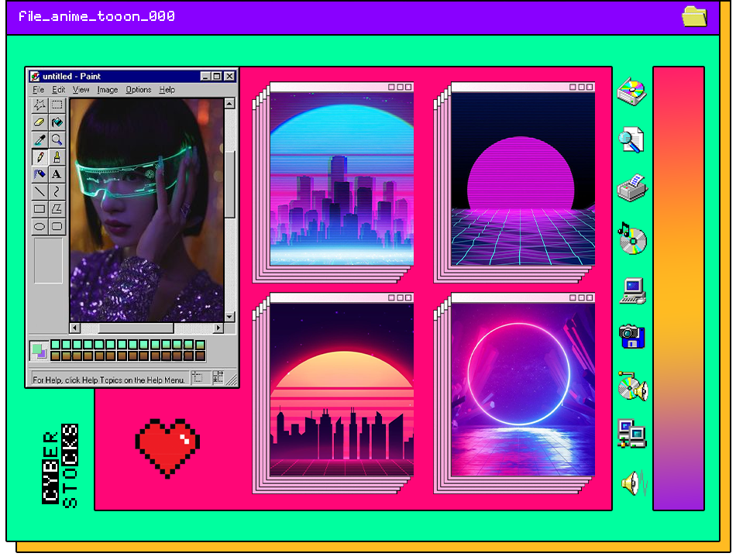736x560 pixels.
Task: Click the CD-ROM drive icon
Action: tap(631, 91)
